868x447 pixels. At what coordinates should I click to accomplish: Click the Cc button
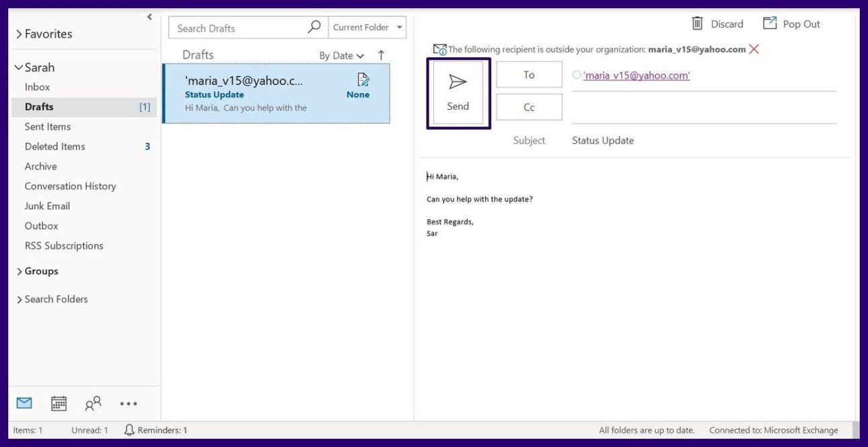[x=529, y=107]
